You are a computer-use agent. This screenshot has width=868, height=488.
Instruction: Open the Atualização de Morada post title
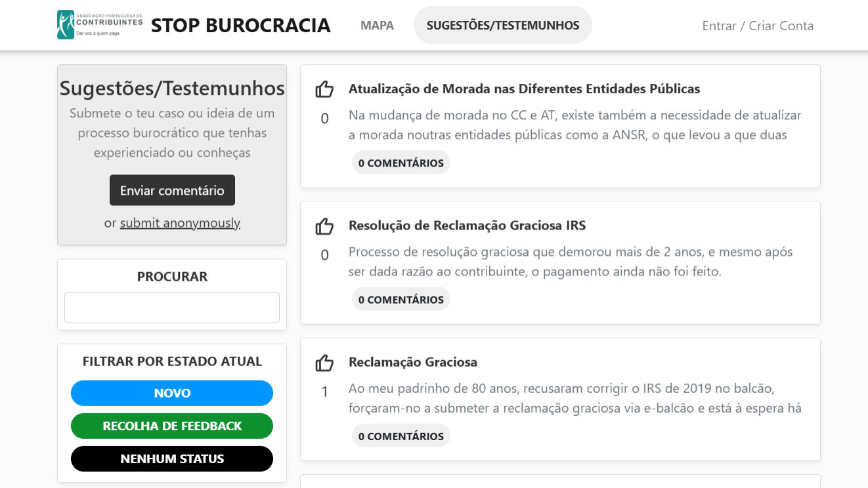pos(524,89)
